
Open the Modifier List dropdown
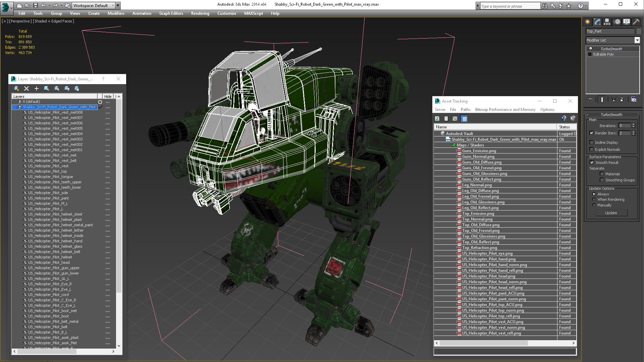(x=637, y=40)
